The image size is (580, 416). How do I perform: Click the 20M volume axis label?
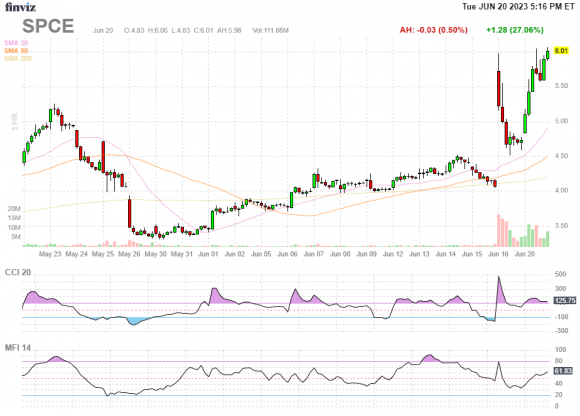(x=14, y=209)
